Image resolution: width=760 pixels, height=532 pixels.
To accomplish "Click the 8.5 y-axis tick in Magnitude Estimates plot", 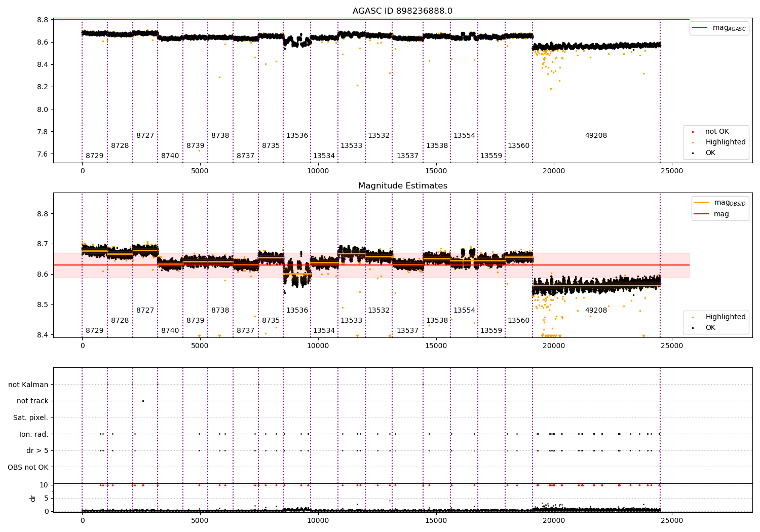I will tap(43, 305).
